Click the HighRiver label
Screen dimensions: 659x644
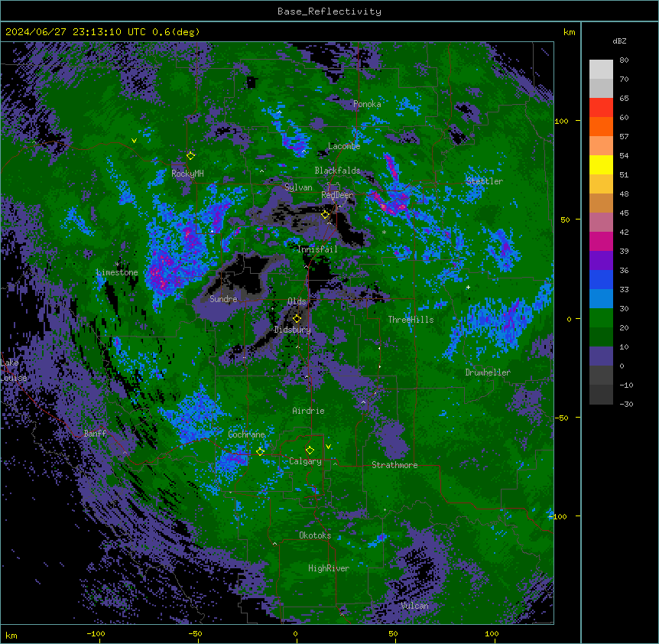[329, 568]
